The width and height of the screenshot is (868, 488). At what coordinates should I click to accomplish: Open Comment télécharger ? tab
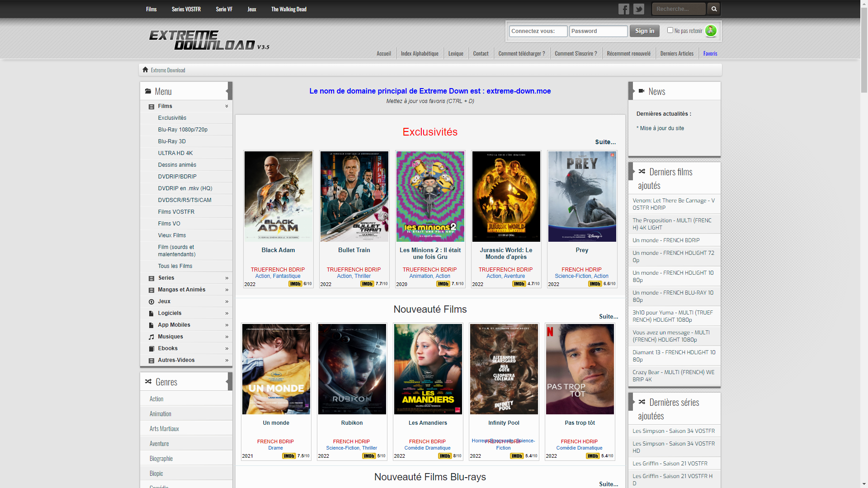tap(521, 53)
